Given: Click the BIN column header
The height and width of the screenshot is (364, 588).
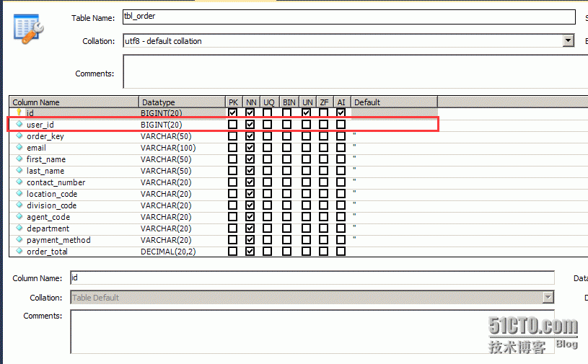Looking at the screenshot, I should pyautogui.click(x=289, y=102).
